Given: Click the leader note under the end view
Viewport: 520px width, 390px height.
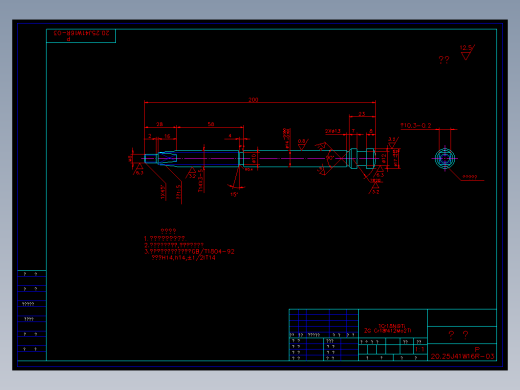Looking at the screenshot, I should click(x=470, y=177).
